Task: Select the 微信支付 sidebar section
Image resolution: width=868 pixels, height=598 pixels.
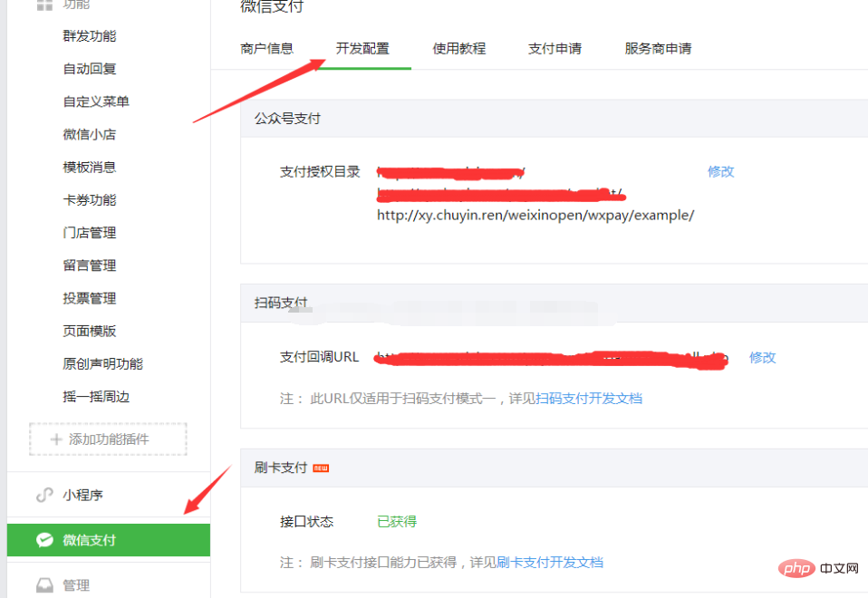Action: point(109,540)
